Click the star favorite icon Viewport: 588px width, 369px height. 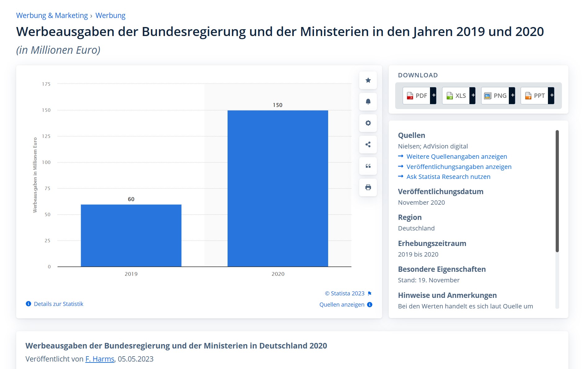point(368,80)
